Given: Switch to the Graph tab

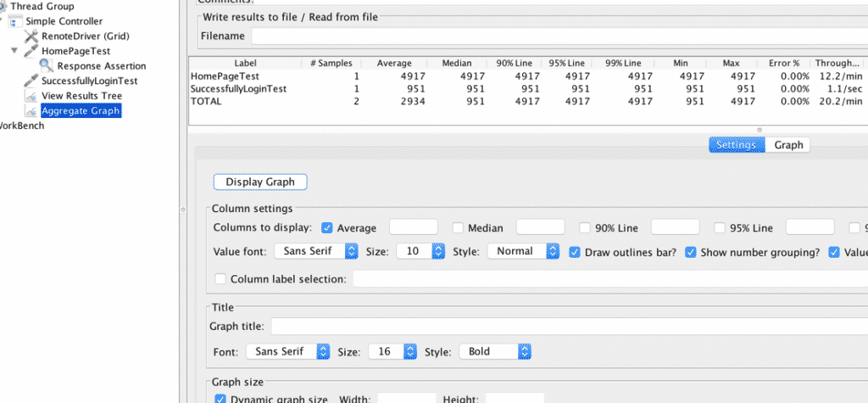Looking at the screenshot, I should (788, 145).
